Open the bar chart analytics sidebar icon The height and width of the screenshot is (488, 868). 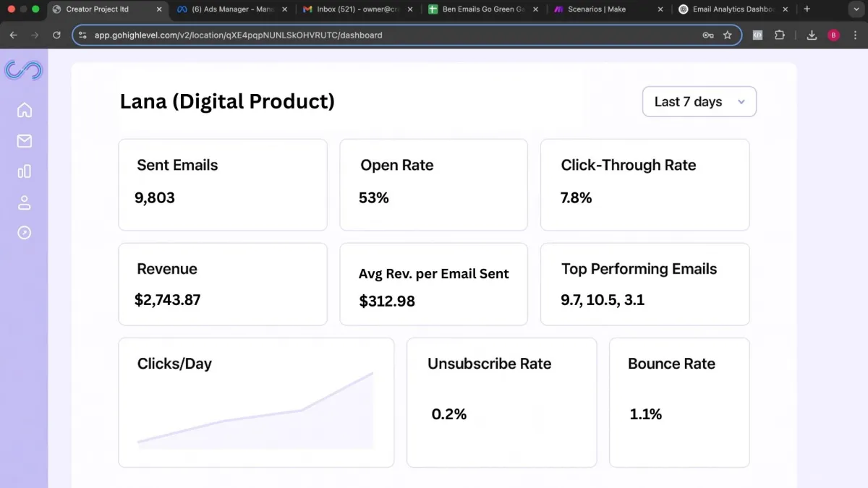point(25,171)
